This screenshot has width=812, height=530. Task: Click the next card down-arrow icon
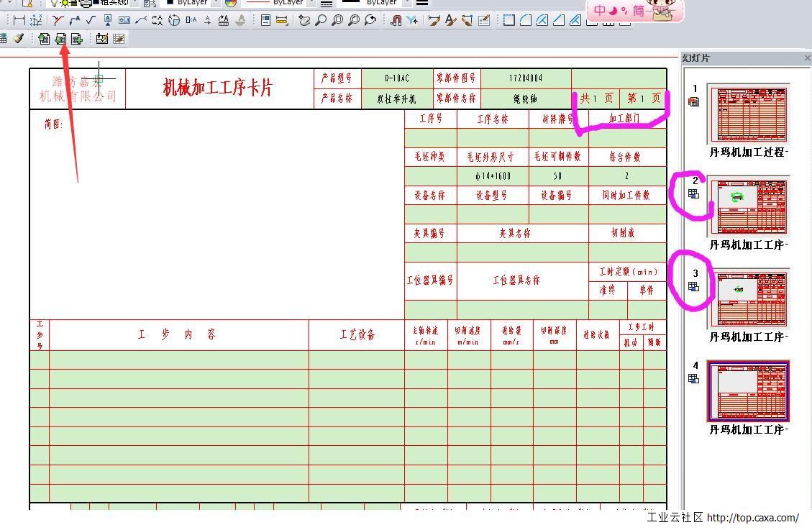coord(60,39)
